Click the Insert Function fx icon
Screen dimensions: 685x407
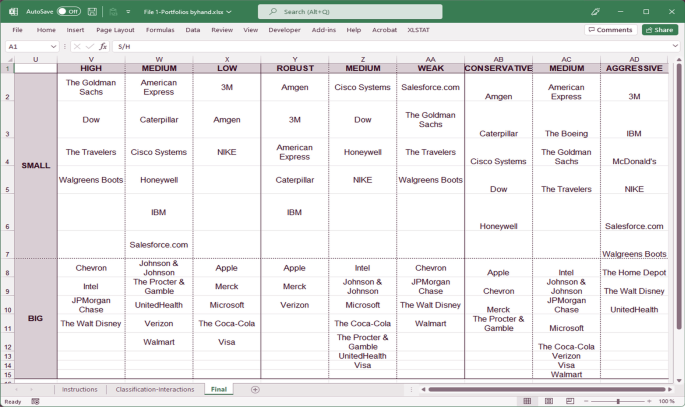[102, 46]
